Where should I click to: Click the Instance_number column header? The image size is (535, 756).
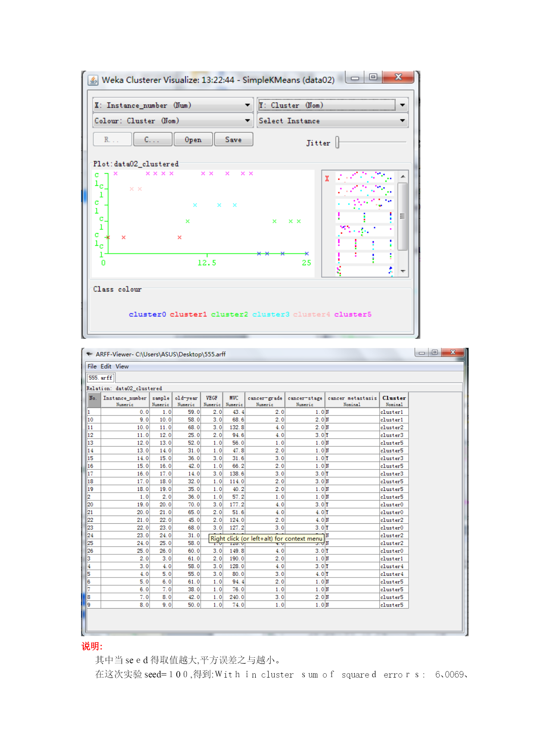[x=125, y=400]
